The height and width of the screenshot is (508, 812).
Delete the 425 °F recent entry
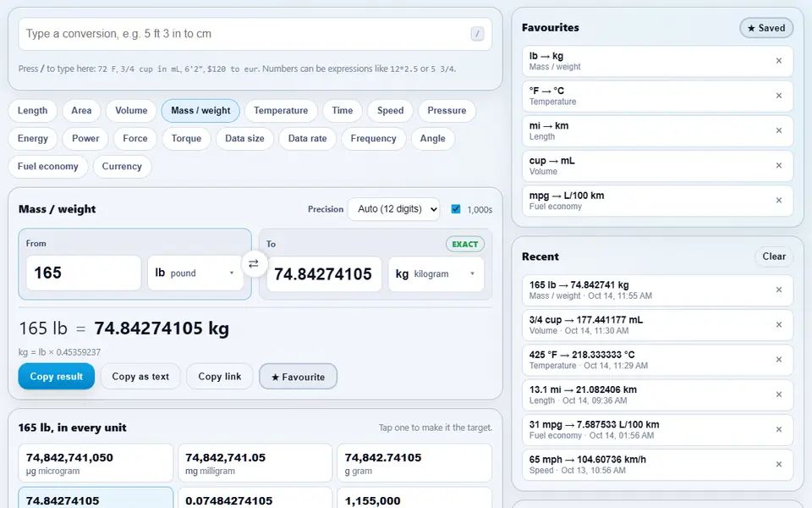point(778,360)
